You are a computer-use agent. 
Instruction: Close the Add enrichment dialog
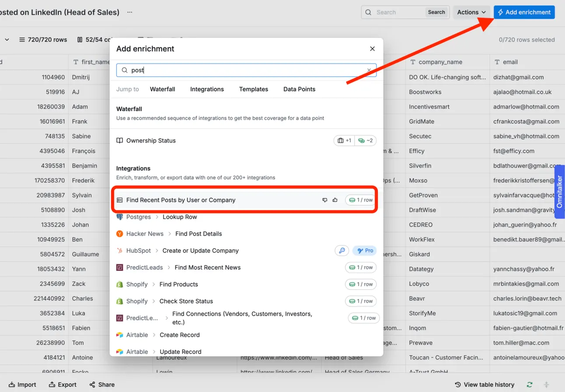click(x=372, y=49)
